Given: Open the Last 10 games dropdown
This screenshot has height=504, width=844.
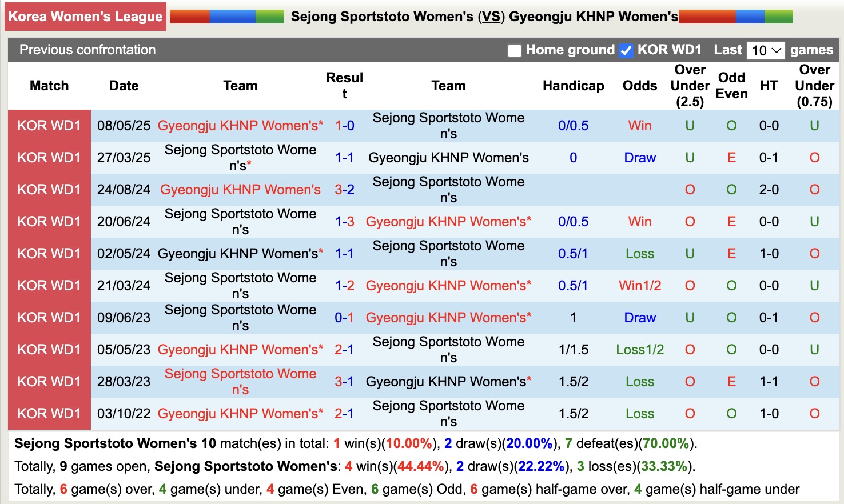Looking at the screenshot, I should click(x=766, y=50).
